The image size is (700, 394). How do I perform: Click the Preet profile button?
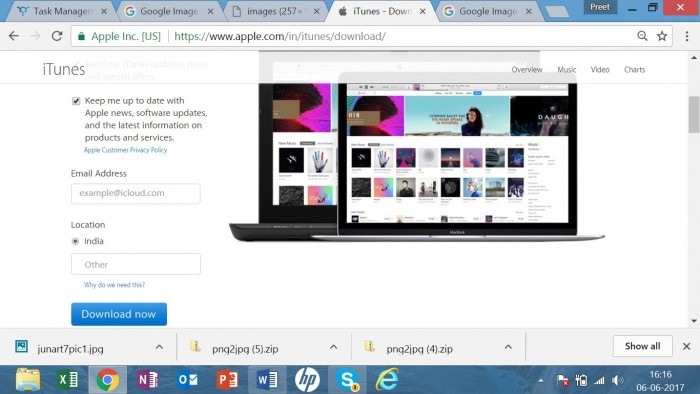600,7
